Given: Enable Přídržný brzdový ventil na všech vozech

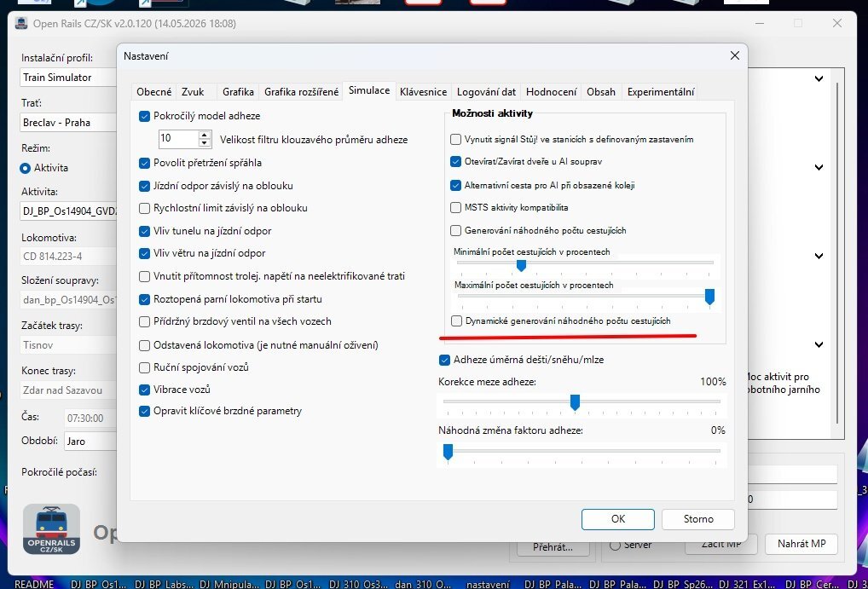Looking at the screenshot, I should point(144,321).
